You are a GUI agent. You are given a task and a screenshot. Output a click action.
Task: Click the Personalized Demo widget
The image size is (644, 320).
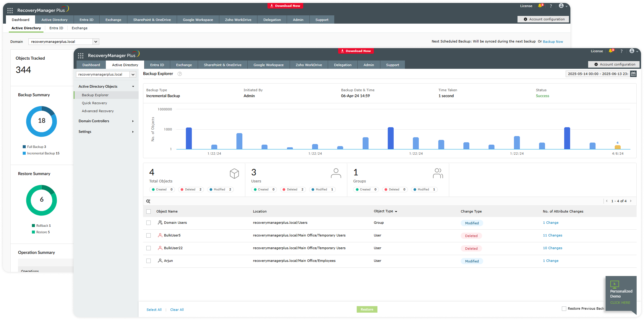(620, 294)
